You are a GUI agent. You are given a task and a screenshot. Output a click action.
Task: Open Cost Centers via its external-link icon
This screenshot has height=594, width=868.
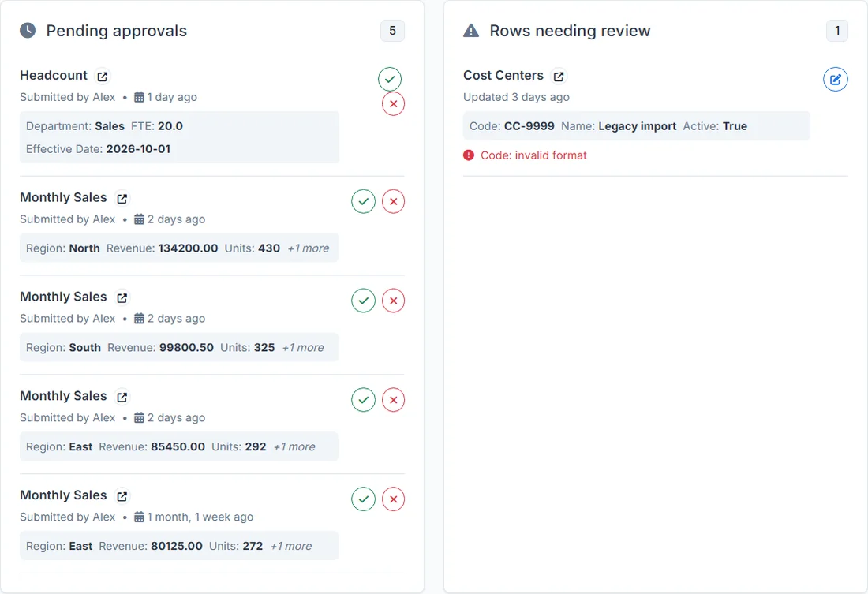point(559,76)
